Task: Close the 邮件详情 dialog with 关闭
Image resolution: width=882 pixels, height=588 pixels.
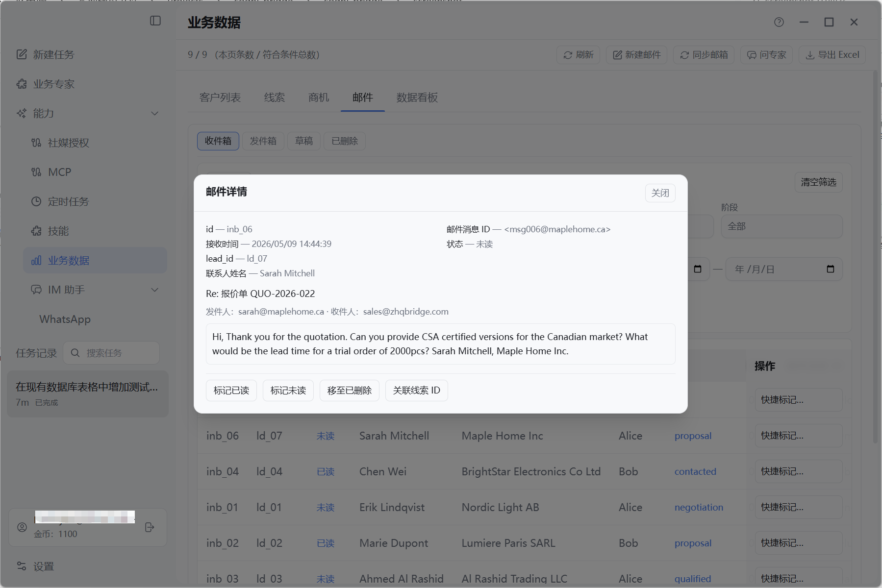Action: click(660, 193)
